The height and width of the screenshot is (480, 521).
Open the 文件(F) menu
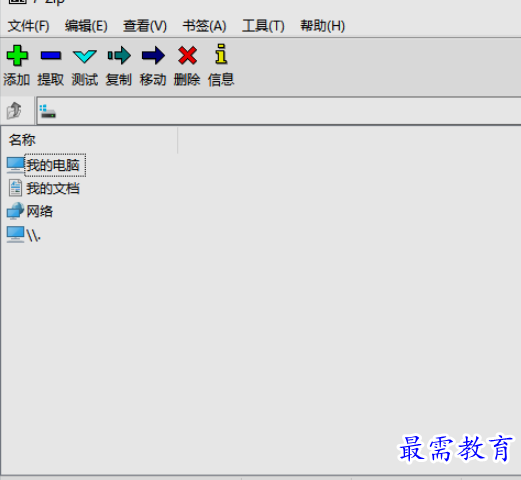(28, 26)
